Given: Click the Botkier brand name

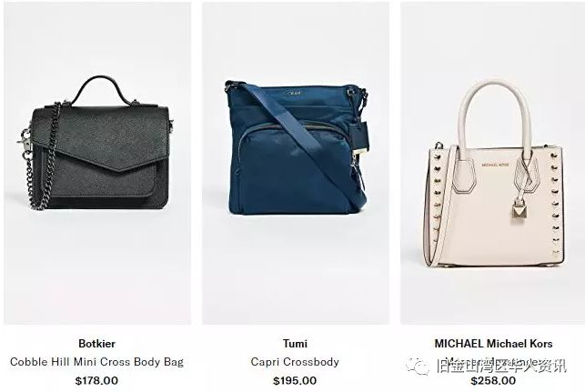Looking at the screenshot, I should [x=97, y=344].
